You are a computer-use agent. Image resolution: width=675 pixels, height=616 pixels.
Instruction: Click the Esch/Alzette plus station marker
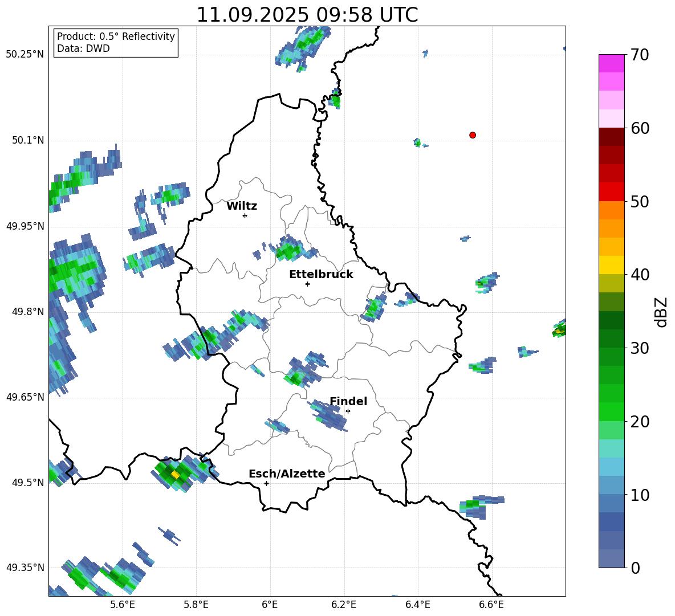pyautogui.click(x=266, y=483)
